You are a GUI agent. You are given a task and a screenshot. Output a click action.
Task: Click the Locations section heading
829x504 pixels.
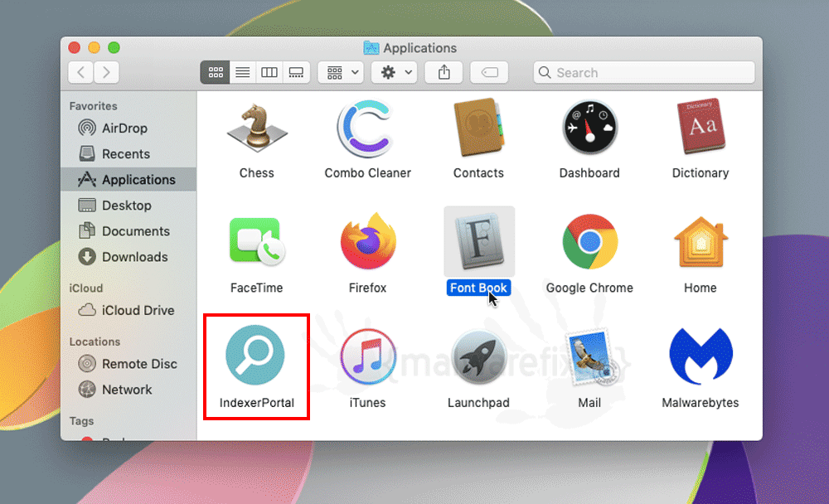click(x=95, y=342)
